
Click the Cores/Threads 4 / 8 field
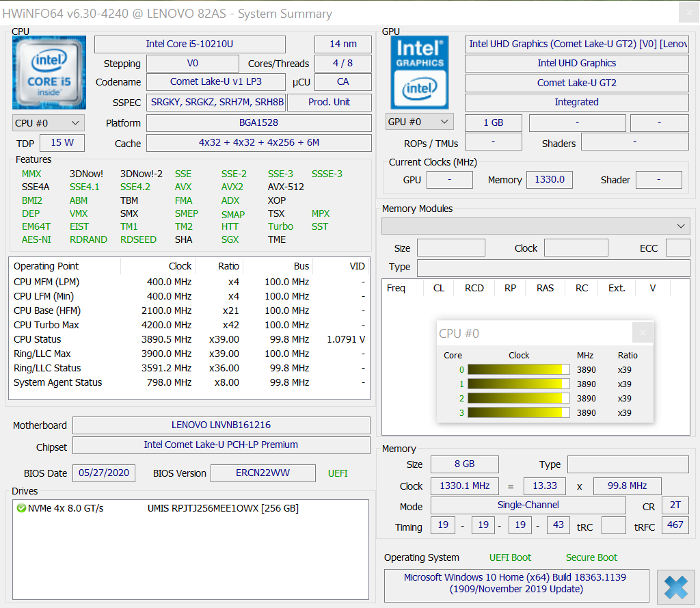[343, 64]
